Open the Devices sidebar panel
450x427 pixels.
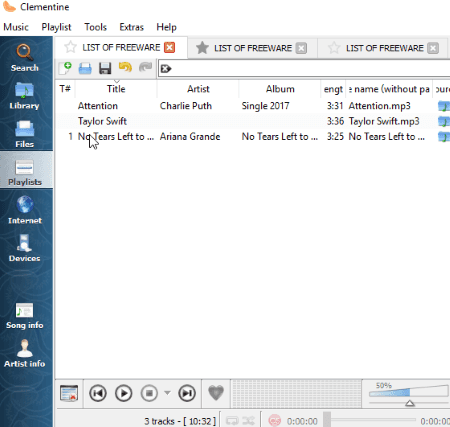tap(24, 248)
